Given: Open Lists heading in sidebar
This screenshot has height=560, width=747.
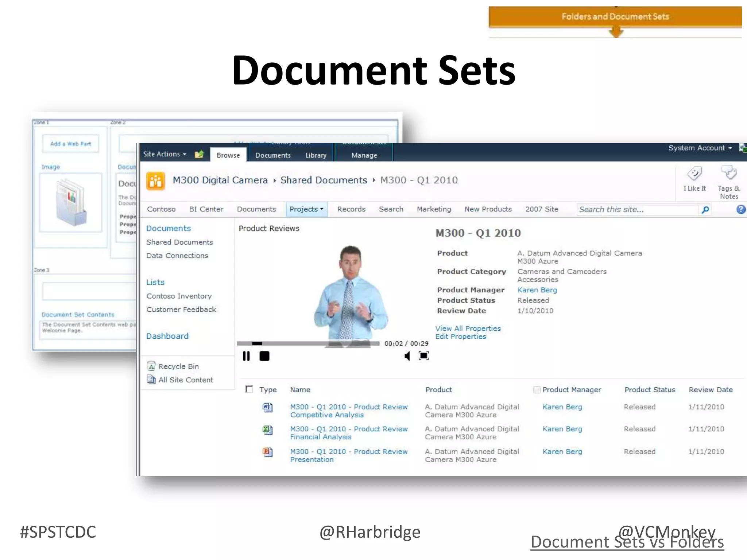Looking at the screenshot, I should pyautogui.click(x=155, y=283).
